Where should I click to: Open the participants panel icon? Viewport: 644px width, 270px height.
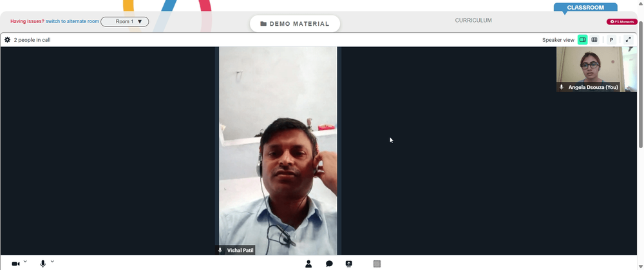click(x=308, y=264)
